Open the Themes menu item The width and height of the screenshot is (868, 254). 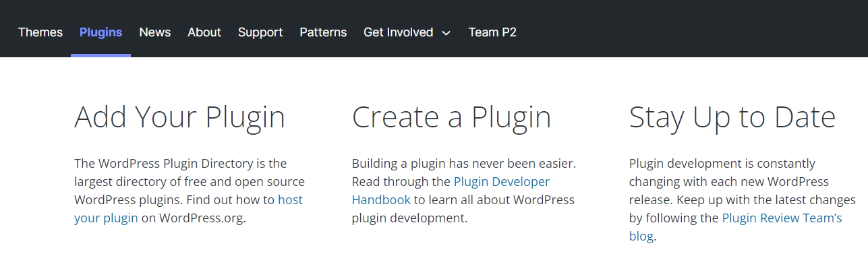(x=40, y=32)
